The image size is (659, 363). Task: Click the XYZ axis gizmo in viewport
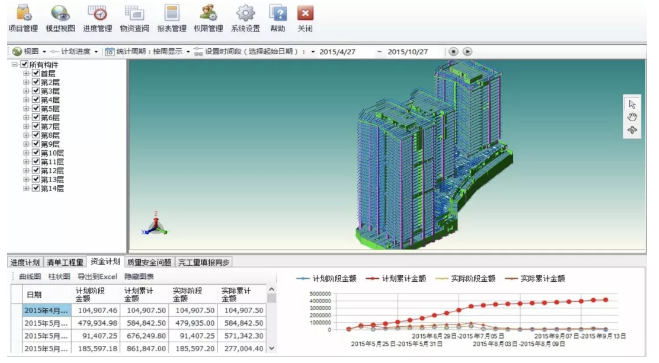click(x=155, y=224)
